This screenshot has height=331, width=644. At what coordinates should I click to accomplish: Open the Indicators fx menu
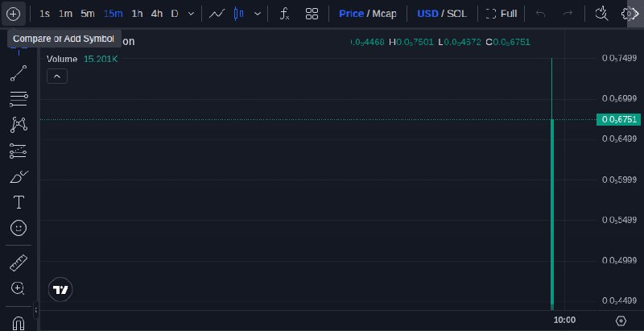(x=284, y=14)
